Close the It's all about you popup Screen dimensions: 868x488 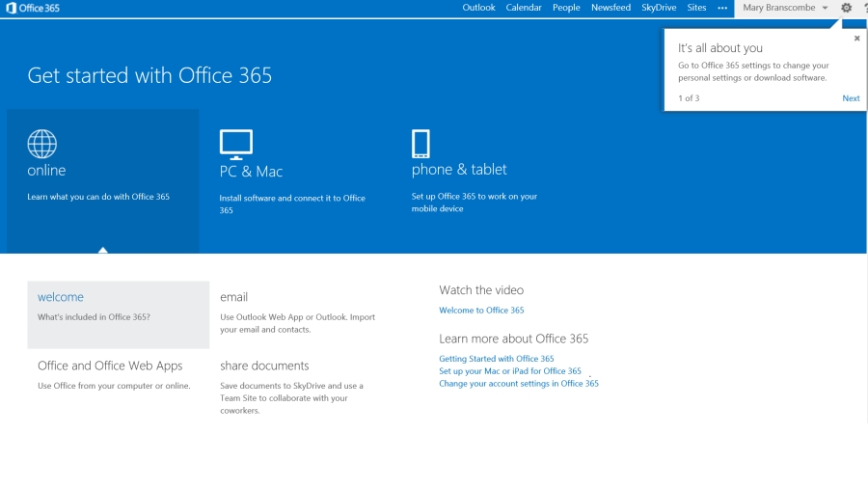coord(857,39)
